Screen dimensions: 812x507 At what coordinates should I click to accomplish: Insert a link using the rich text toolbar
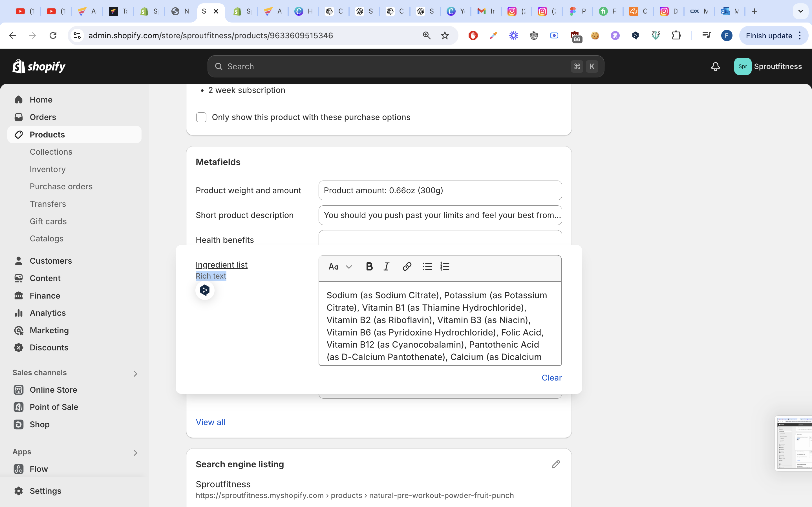[x=407, y=266]
